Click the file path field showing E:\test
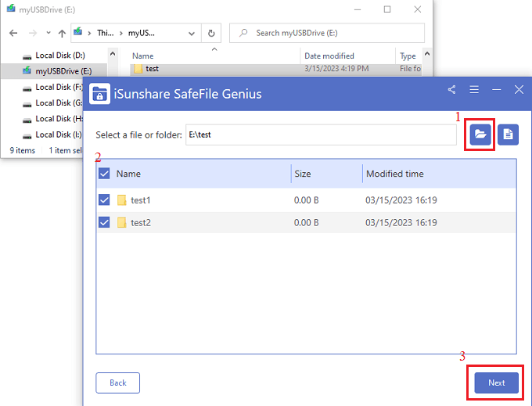This screenshot has height=406, width=532. (x=321, y=135)
